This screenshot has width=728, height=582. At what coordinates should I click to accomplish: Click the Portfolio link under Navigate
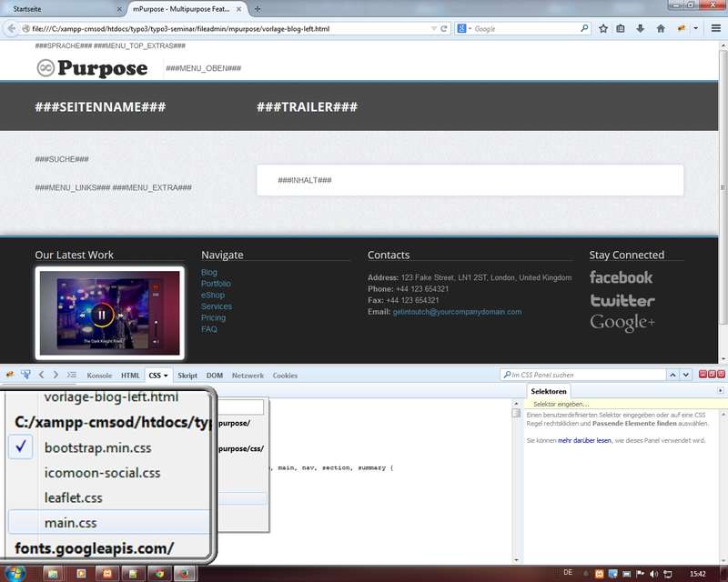[216, 284]
